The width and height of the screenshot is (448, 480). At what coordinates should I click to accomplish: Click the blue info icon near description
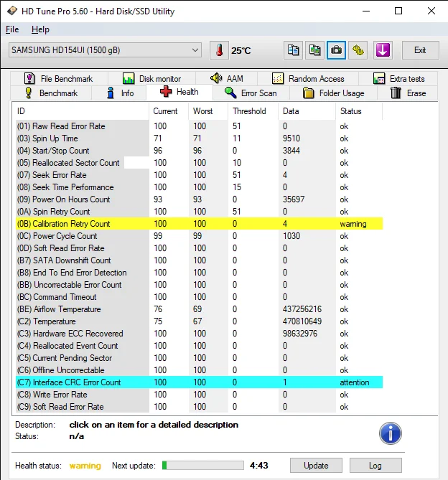(x=390, y=433)
